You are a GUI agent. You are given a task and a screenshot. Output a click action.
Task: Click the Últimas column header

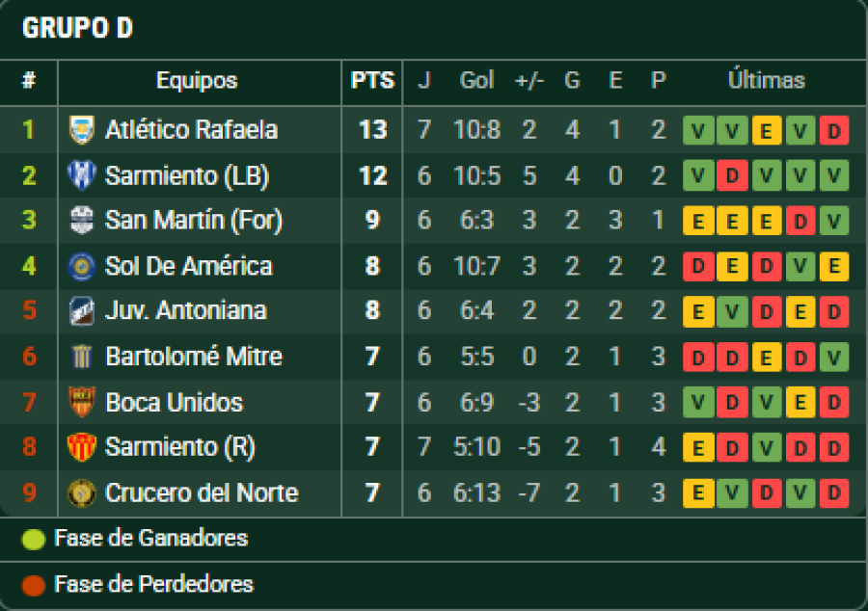pyautogui.click(x=766, y=81)
